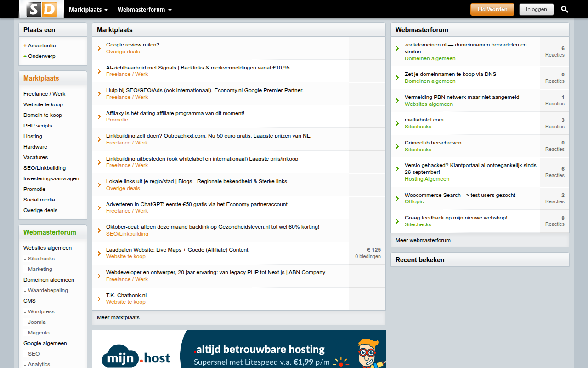
Task: Open the search magnifier icon
Action: pyautogui.click(x=565, y=9)
